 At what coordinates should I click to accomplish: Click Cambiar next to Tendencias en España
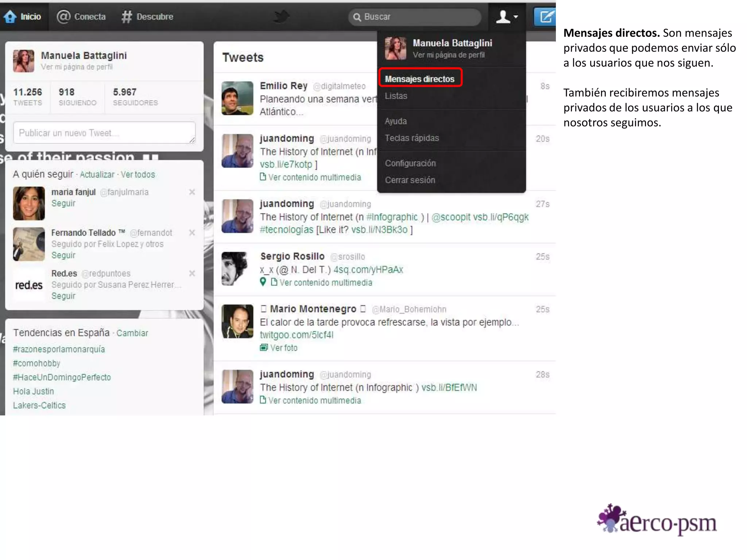pyautogui.click(x=132, y=333)
